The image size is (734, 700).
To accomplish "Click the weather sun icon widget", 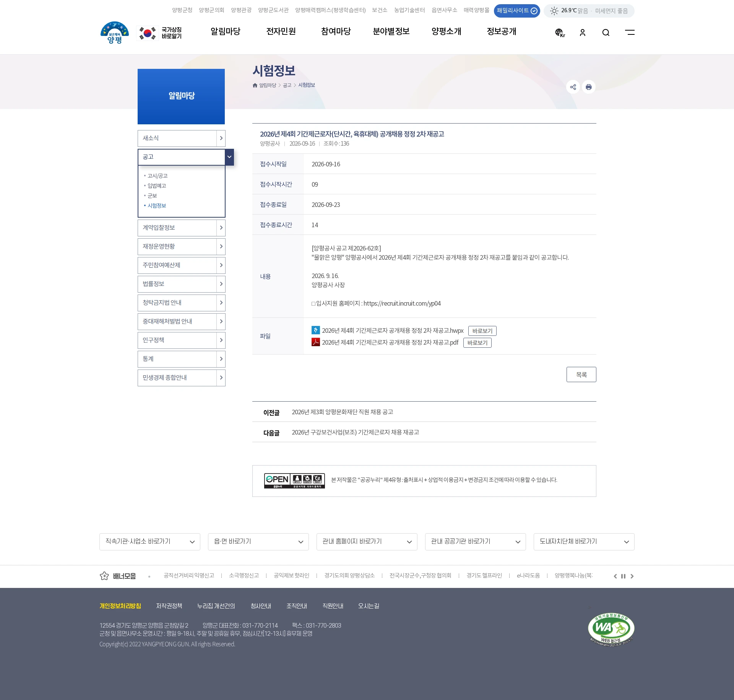I will click(x=554, y=11).
